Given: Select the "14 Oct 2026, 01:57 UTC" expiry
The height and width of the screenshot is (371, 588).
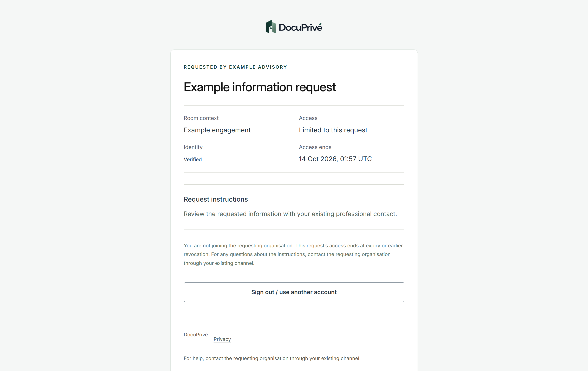Looking at the screenshot, I should [x=335, y=159].
